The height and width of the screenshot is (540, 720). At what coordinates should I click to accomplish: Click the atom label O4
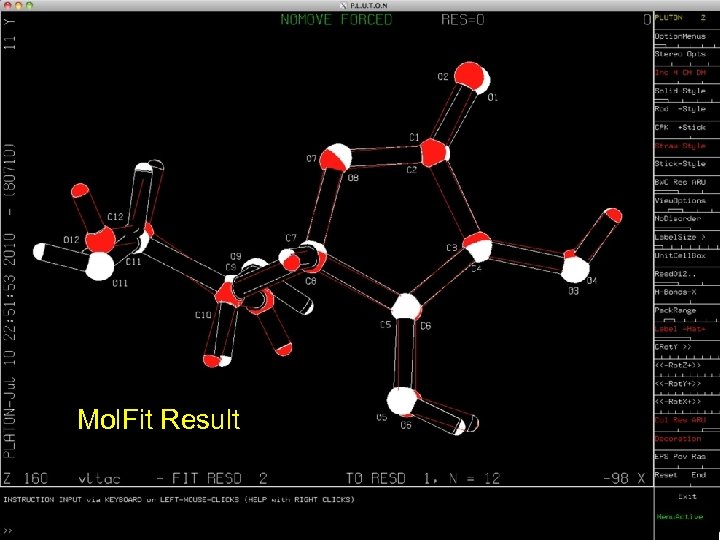point(592,280)
